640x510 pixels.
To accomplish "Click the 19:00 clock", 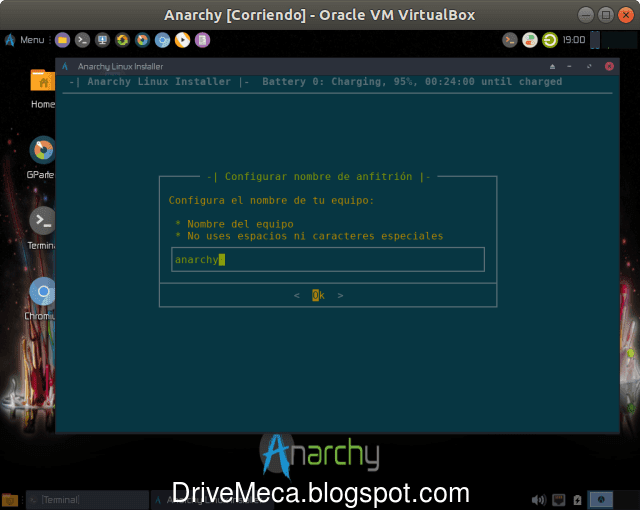I will pos(574,40).
